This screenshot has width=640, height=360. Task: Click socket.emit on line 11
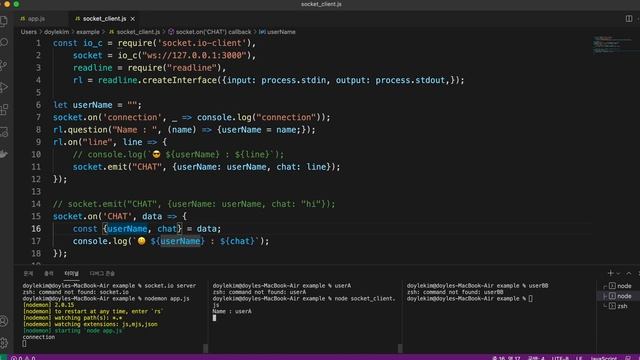pyautogui.click(x=100, y=167)
